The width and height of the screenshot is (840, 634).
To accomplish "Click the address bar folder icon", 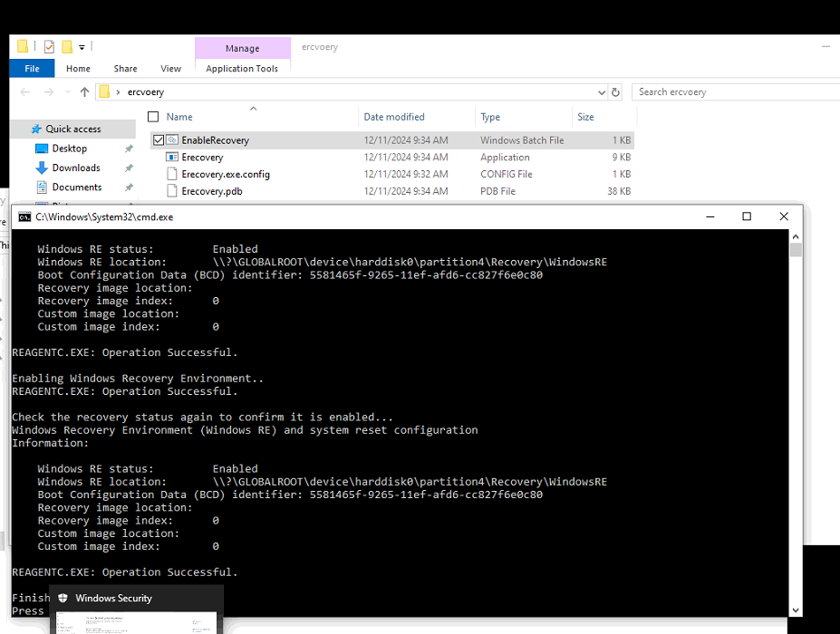I will click(x=104, y=92).
